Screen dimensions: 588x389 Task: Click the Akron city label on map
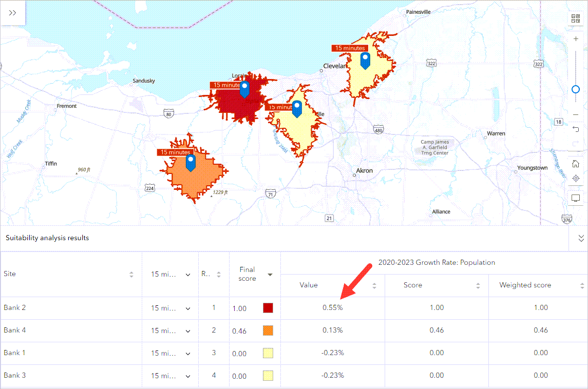pyautogui.click(x=364, y=171)
